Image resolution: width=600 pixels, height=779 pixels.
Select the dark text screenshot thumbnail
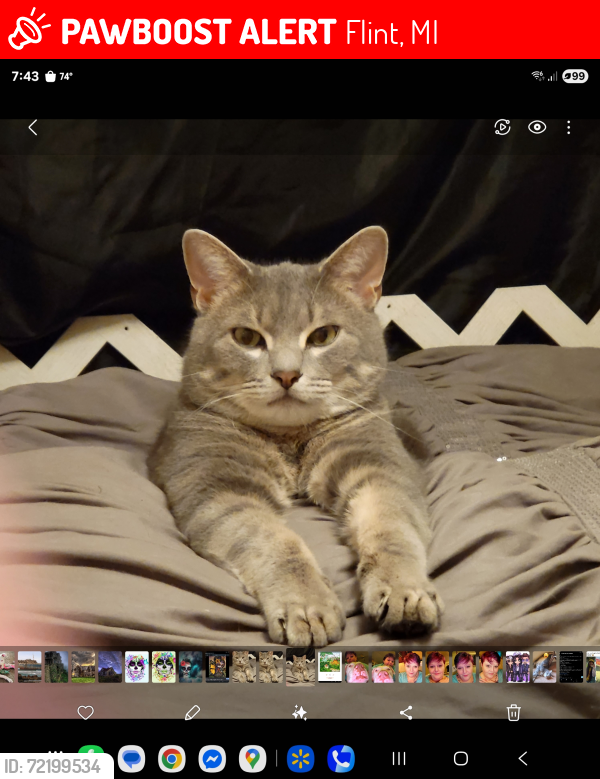coord(571,667)
